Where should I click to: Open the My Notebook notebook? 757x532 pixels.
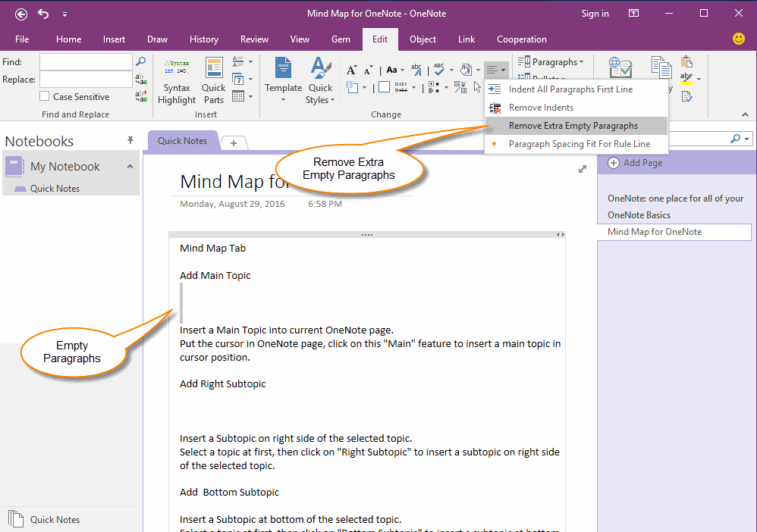point(65,167)
